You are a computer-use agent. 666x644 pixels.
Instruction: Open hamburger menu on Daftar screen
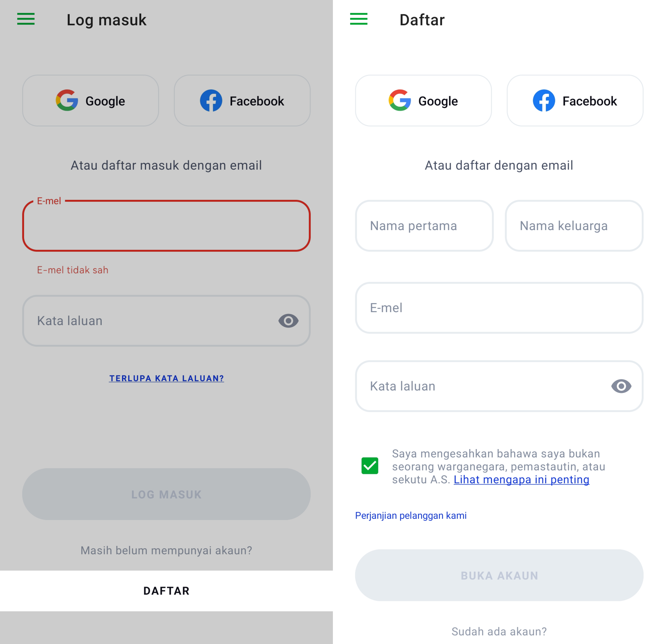pyautogui.click(x=359, y=19)
